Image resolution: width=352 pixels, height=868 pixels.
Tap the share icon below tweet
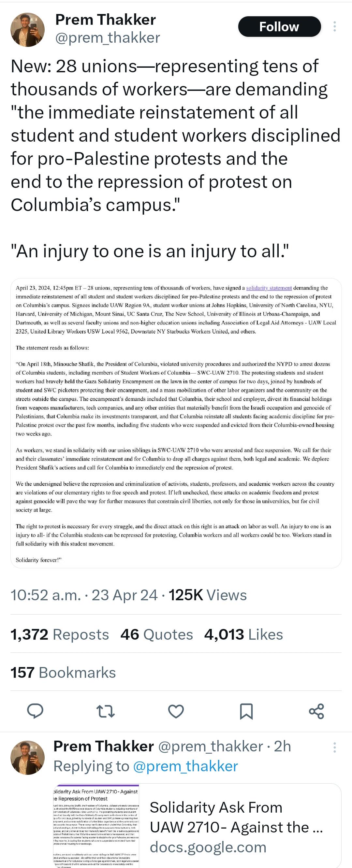(x=316, y=711)
